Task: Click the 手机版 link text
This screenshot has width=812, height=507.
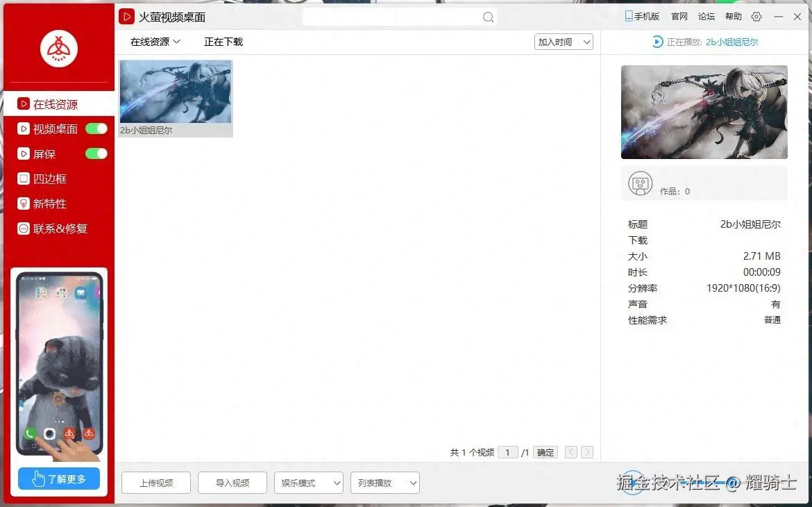Action: tap(647, 17)
